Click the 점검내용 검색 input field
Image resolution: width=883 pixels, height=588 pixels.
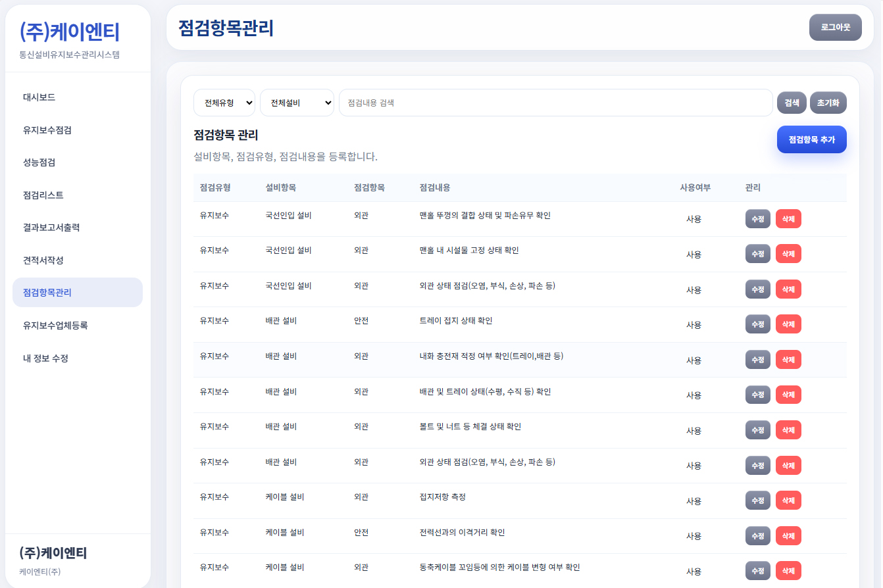[555, 103]
